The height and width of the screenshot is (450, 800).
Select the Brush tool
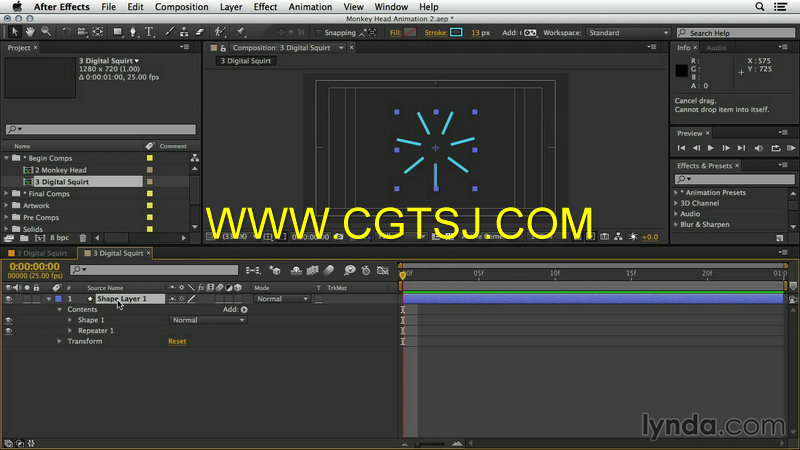click(169, 32)
